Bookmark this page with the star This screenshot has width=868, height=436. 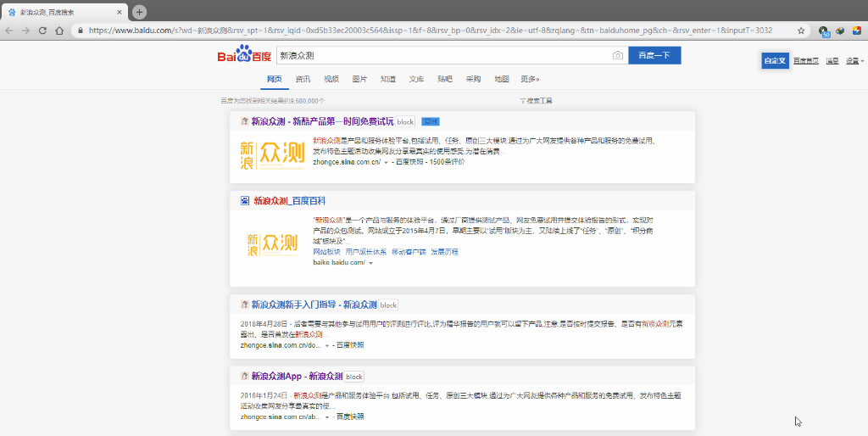(800, 31)
